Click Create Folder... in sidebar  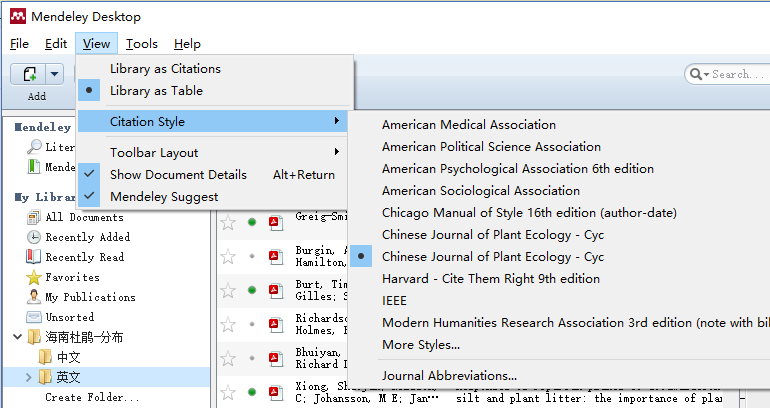92,397
